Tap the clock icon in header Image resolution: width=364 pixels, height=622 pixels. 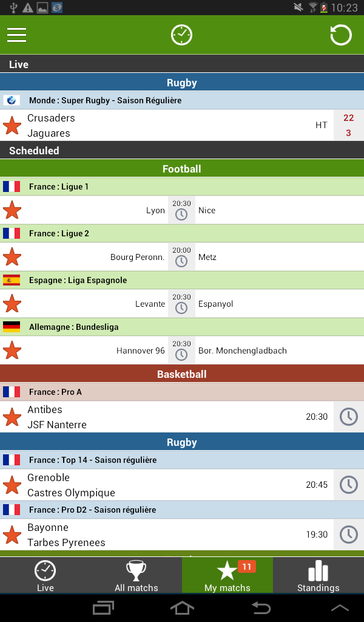point(181,35)
